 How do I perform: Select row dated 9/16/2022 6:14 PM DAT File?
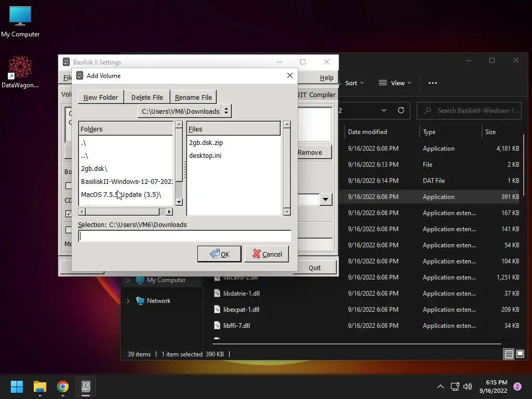click(433, 180)
